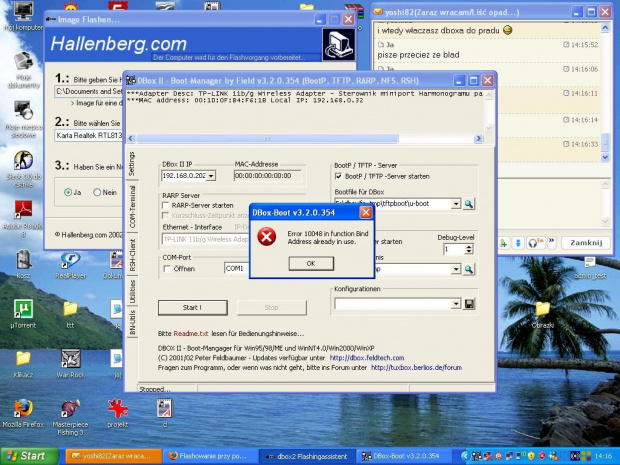Open the Obrazki folder on desktop
620x465 pixels.
tap(542, 314)
